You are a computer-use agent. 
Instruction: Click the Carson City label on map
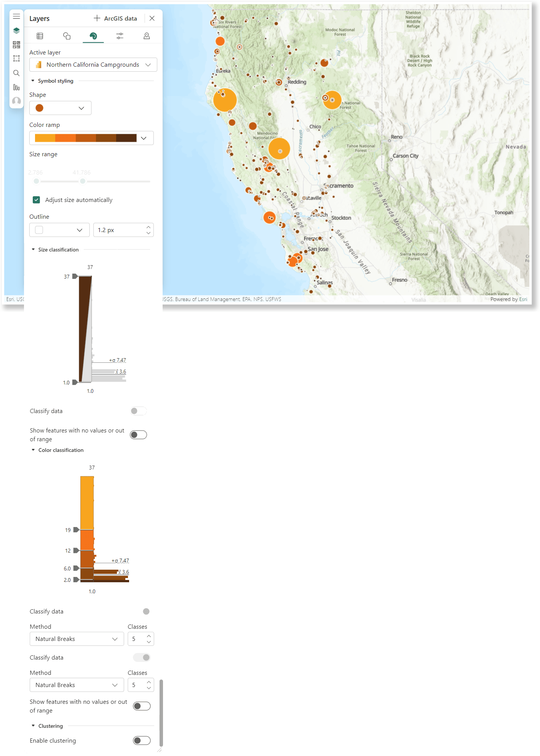click(x=406, y=156)
